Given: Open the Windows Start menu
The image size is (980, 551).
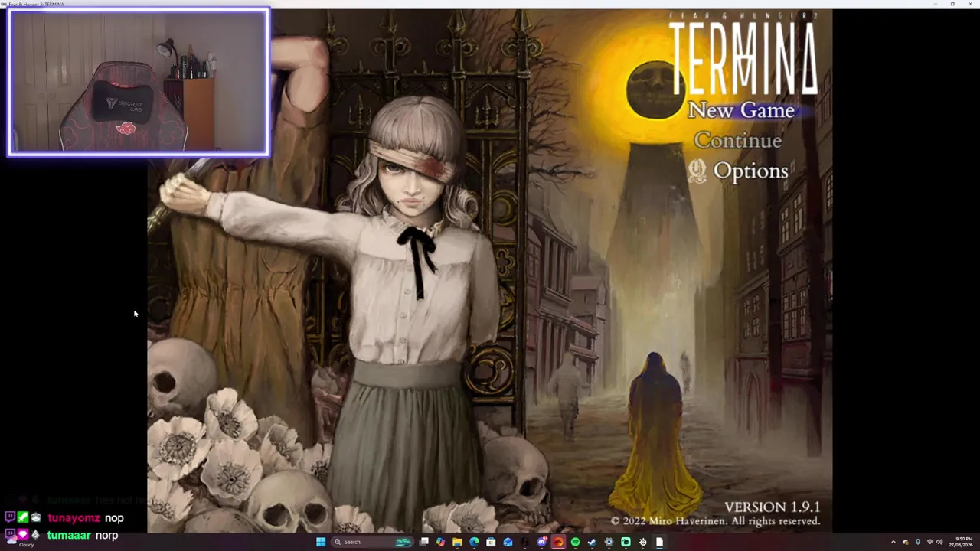Looking at the screenshot, I should coord(321,542).
